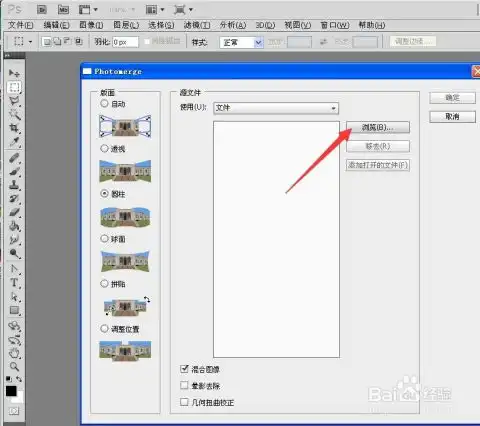This screenshot has height=426, width=480.
Task: Open the 编辑(E) menu
Action: [x=57, y=25]
